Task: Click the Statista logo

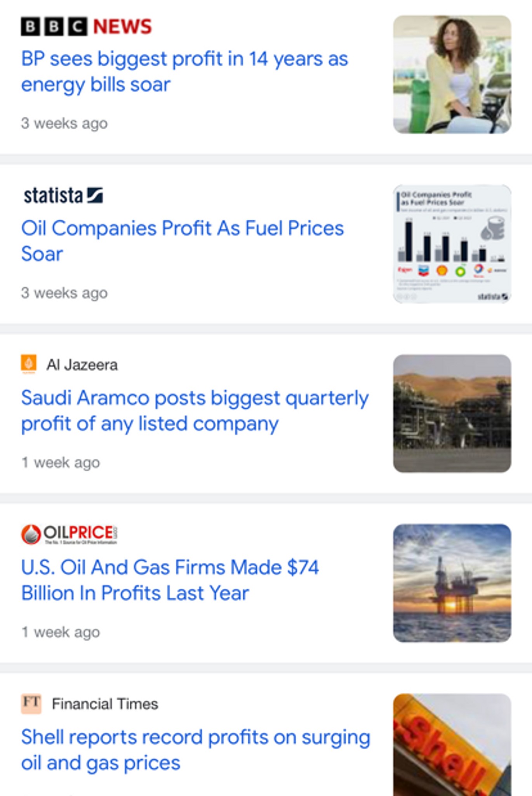Action: (63, 196)
